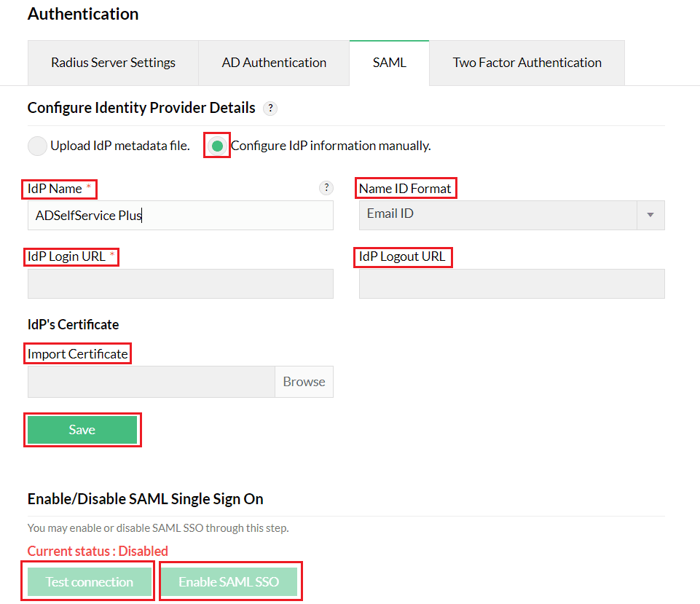Click the IdP Login URL field
Image resolution: width=700 pixels, height=604 pixels.
pos(180,283)
